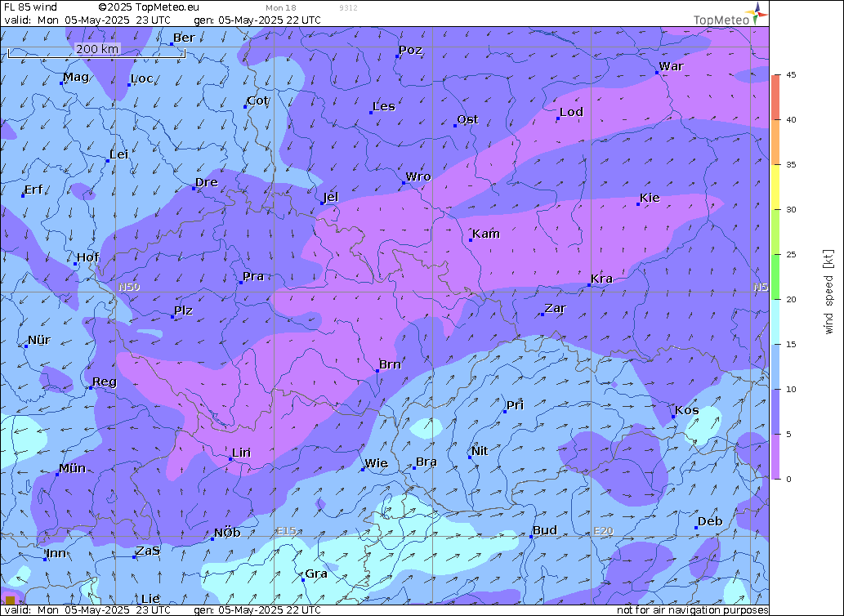
Task: Click the Lin city label
Action: tap(242, 453)
